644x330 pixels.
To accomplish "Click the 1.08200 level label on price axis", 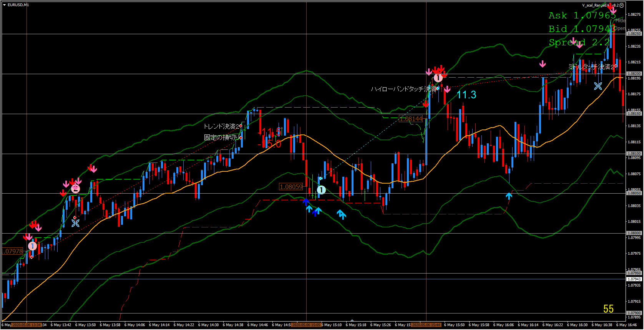I will (x=634, y=74).
